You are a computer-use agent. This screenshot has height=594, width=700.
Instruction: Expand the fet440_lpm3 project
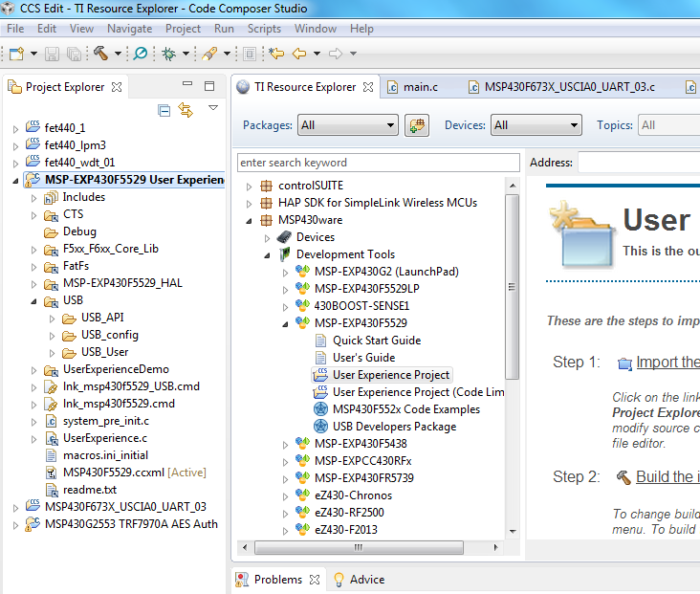(x=15, y=145)
